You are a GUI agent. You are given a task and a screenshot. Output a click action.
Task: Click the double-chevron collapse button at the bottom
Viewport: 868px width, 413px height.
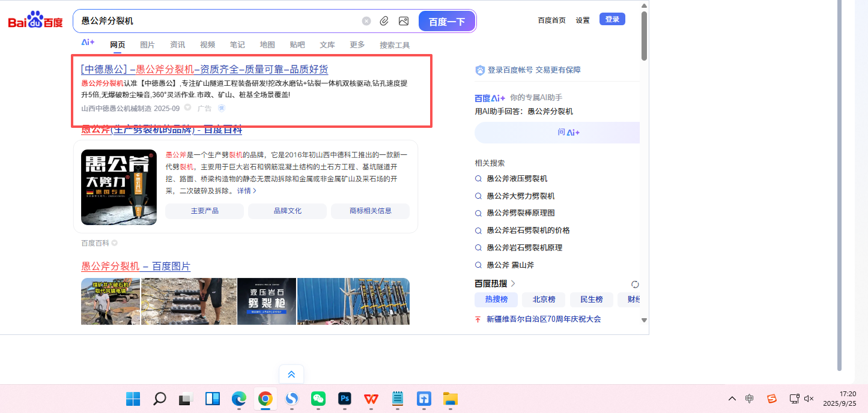pos(291,375)
